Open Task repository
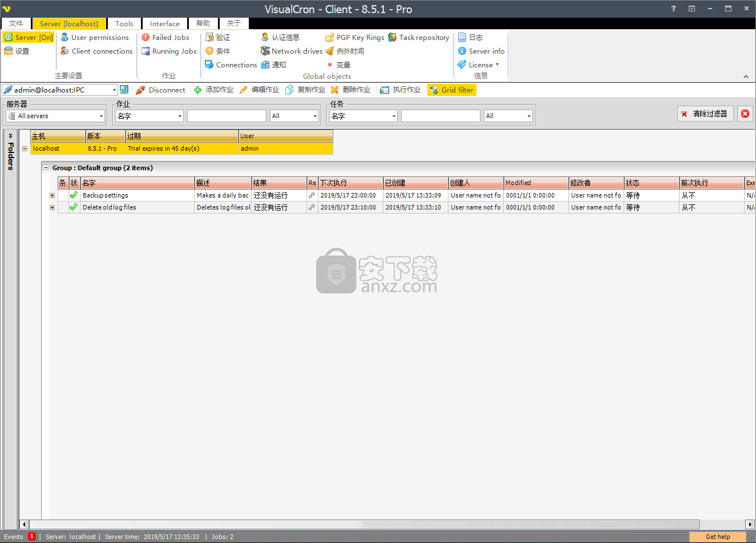Screen dimensions: 756x543 point(418,37)
